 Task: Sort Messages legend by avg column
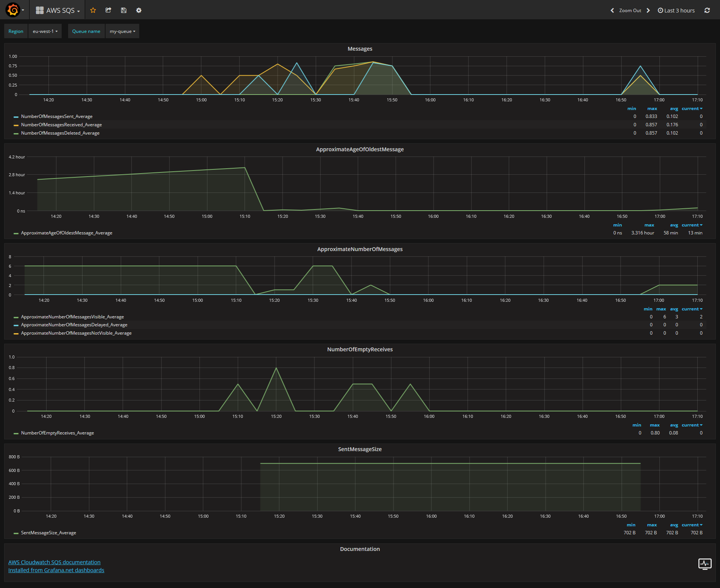(674, 109)
